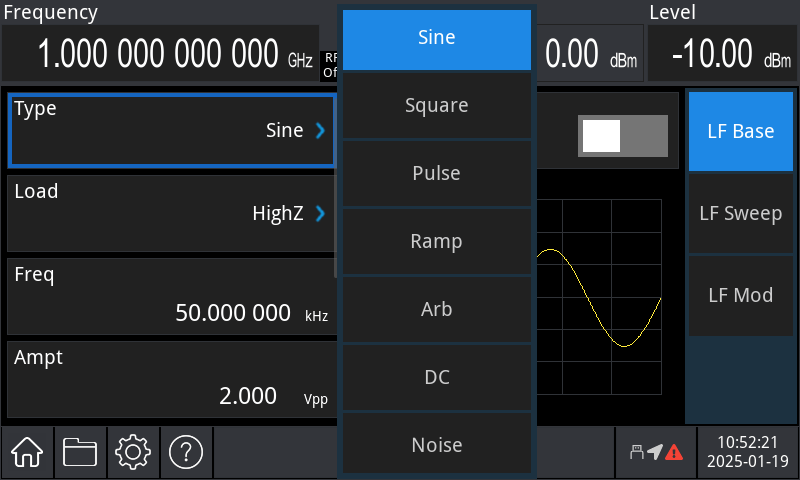Expand the Load HighZ chevron
The image size is (800, 480).
[x=320, y=213]
